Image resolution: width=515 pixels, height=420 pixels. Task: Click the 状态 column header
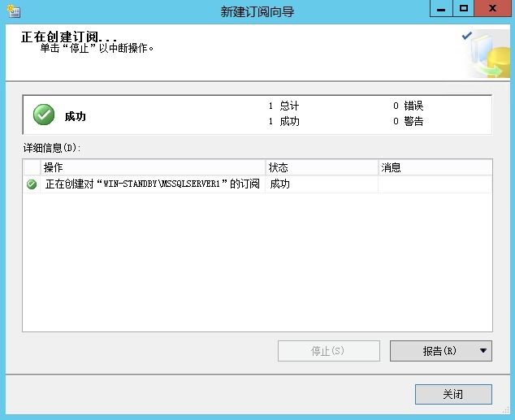[x=322, y=167]
